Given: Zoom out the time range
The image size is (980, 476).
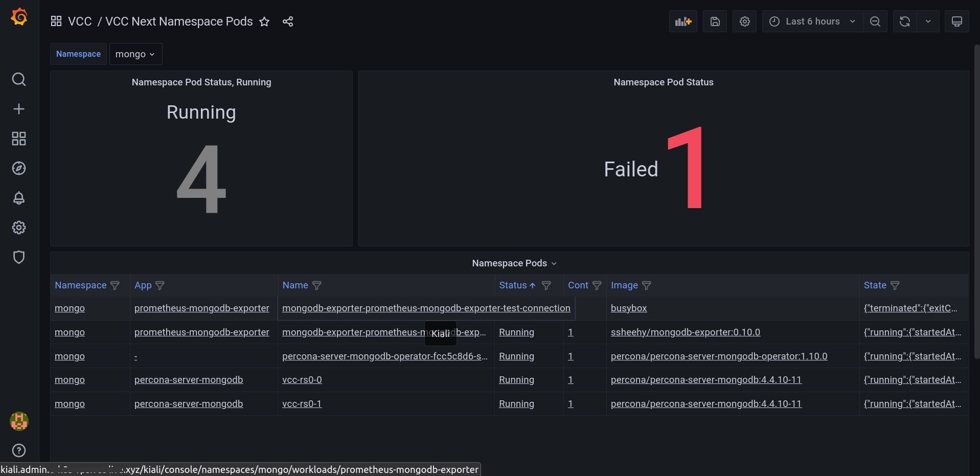Looking at the screenshot, I should [x=875, y=21].
